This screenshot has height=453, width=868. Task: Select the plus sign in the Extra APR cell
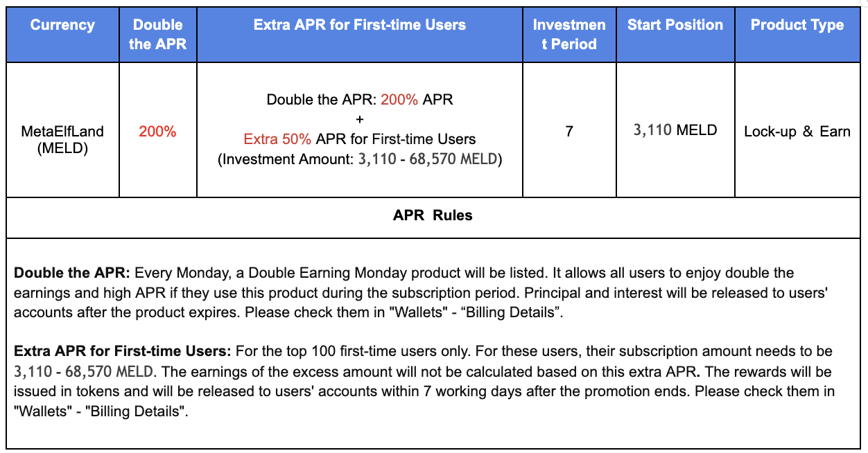(360, 119)
